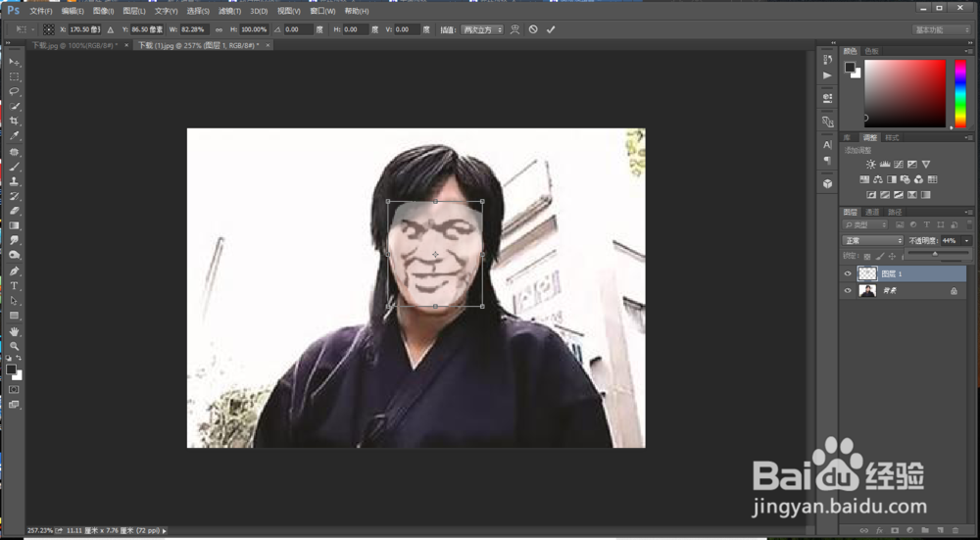
Task: Select the Quick Selection tool
Action: tap(14, 106)
